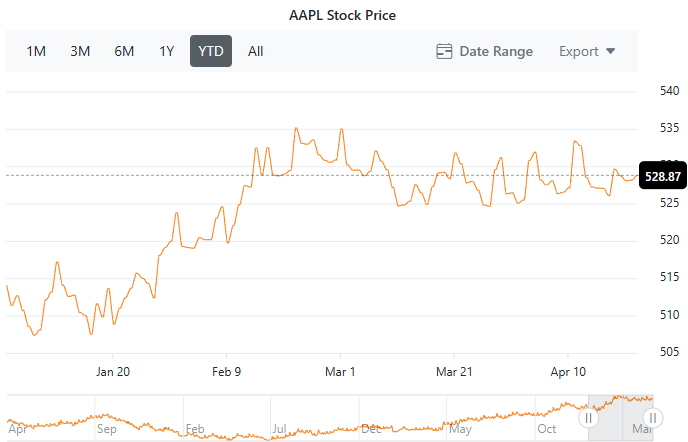This screenshot has height=442, width=688.
Task: Click the 528.87 current price label
Action: [661, 176]
